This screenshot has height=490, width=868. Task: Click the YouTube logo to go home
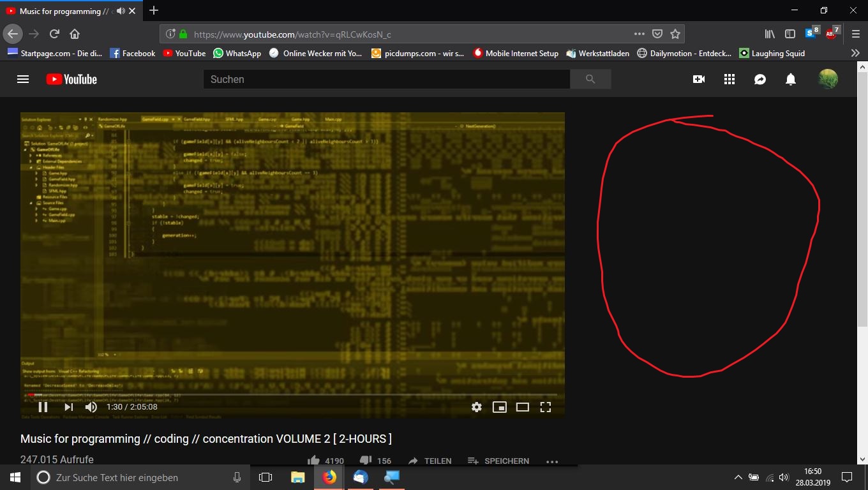point(71,79)
